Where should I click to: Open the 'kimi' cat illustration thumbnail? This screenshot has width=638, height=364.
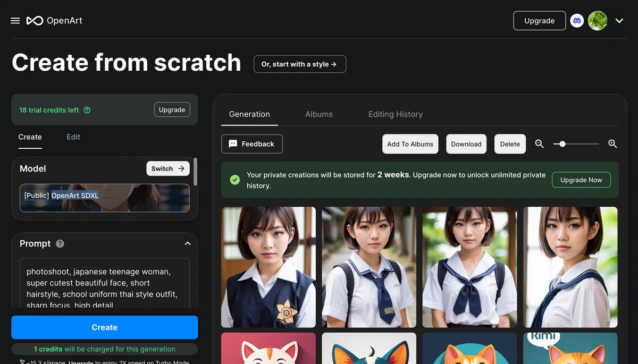[570, 349]
